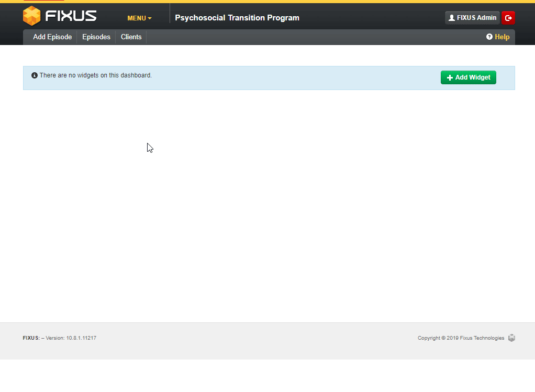535x392 pixels.
Task: Click the 'There are no widgets' message text
Action: click(x=95, y=75)
